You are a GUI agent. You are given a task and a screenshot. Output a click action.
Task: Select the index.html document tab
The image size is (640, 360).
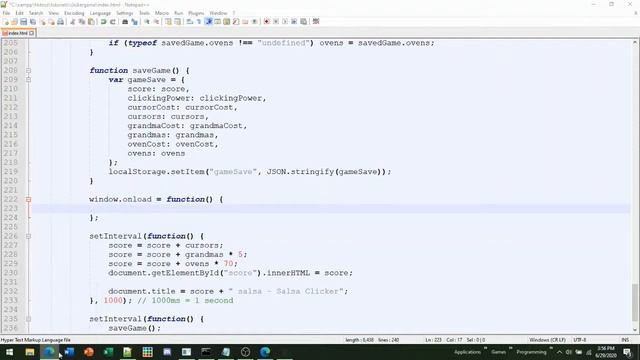18,33
